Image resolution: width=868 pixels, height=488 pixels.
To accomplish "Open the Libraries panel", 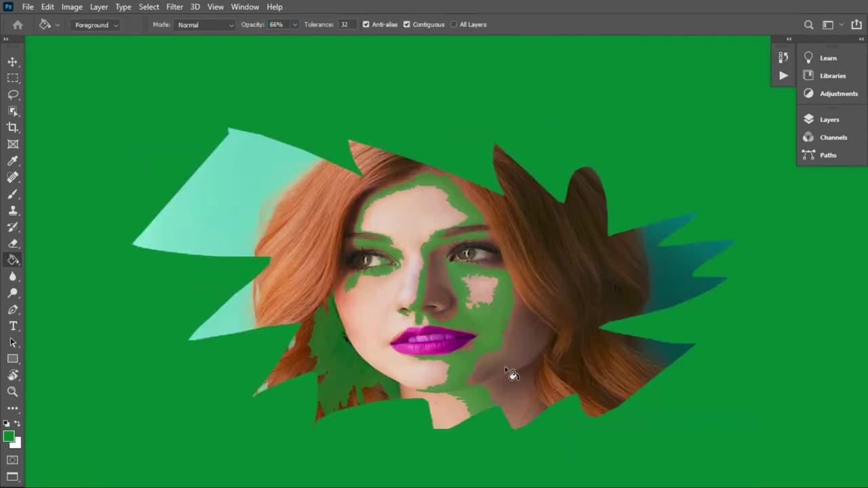I will point(831,75).
